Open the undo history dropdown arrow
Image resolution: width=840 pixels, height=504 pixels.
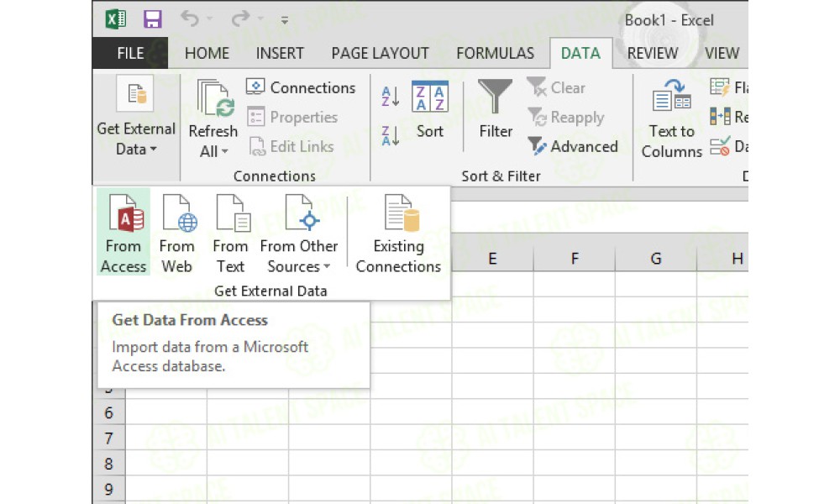point(209,19)
